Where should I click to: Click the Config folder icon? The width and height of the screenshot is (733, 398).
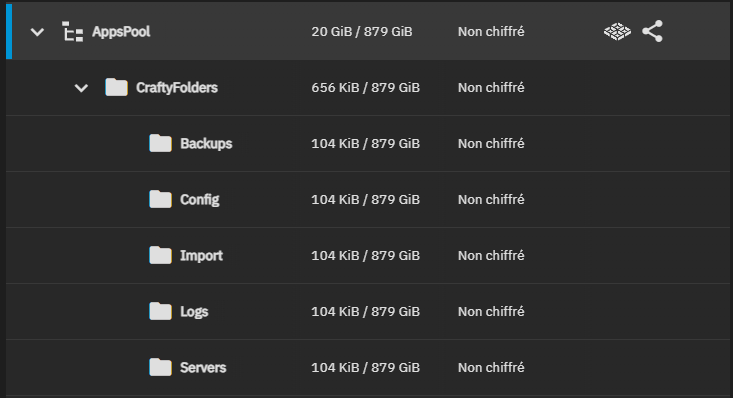[160, 199]
